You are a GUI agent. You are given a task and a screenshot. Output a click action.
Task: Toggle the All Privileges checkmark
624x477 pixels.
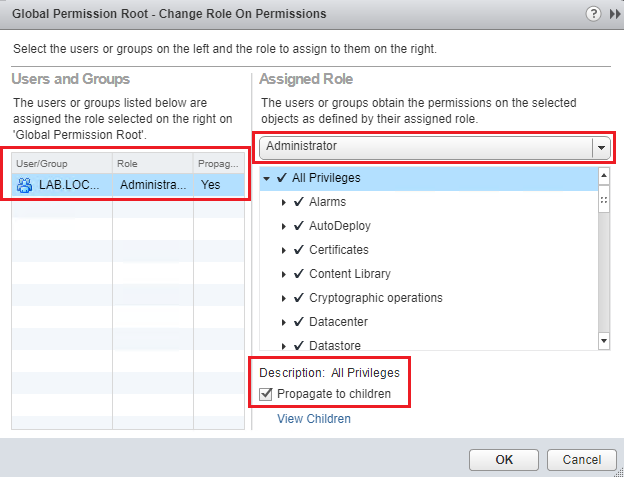281,178
